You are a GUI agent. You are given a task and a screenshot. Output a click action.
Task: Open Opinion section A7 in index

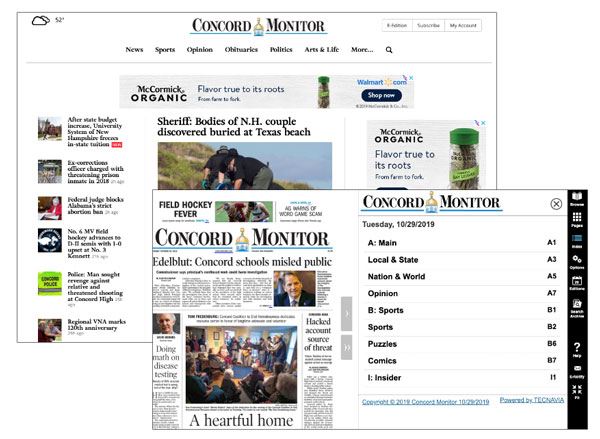point(462,293)
